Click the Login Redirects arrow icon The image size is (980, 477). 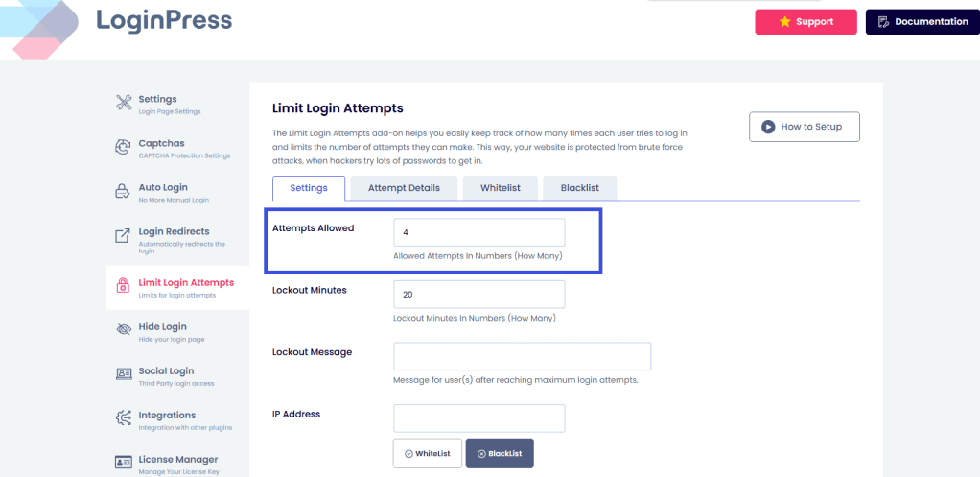click(123, 236)
